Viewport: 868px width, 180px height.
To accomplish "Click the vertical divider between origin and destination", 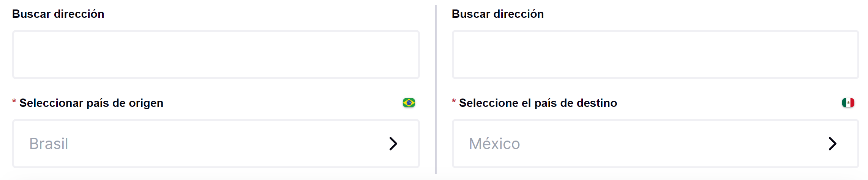I will tap(436, 90).
